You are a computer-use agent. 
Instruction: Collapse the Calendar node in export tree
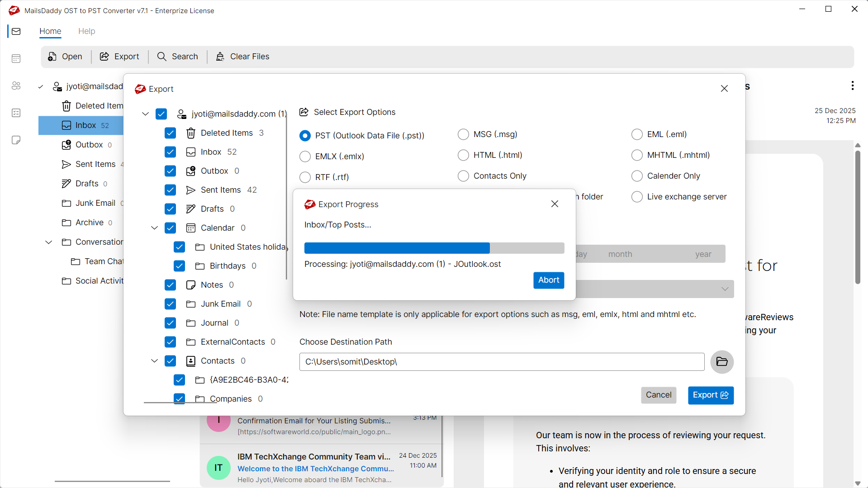point(155,228)
